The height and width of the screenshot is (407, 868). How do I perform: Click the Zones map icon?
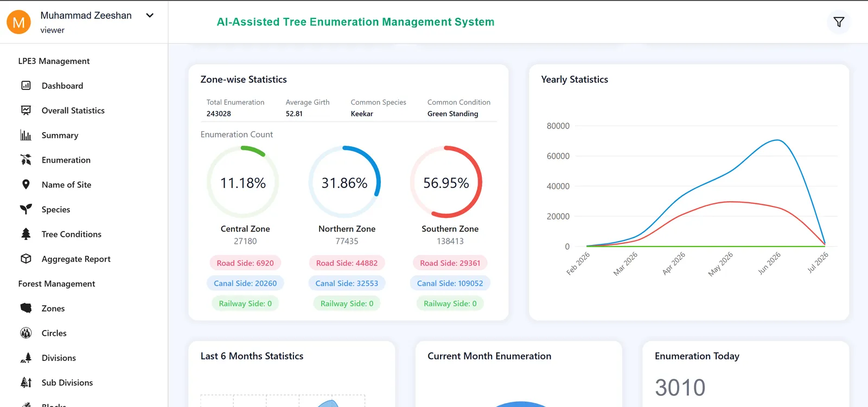pos(25,308)
